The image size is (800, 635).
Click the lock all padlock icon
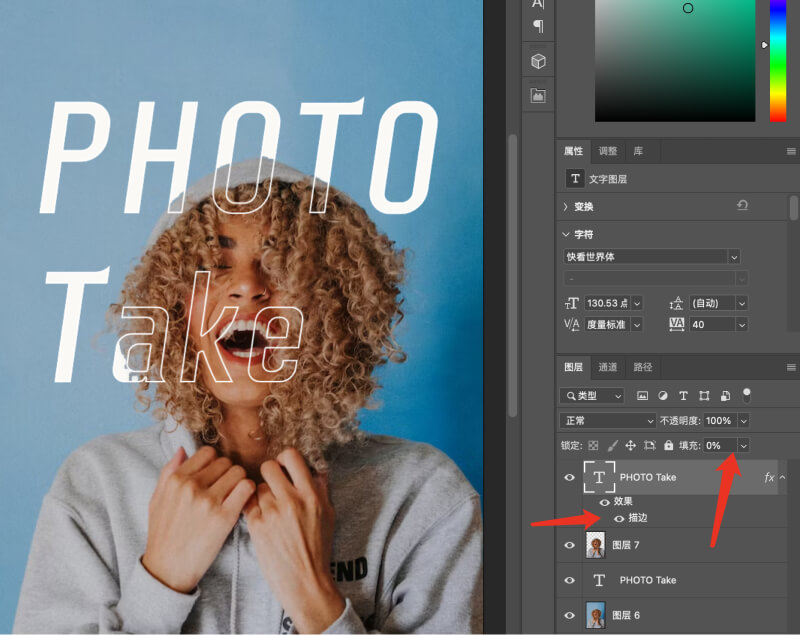(x=668, y=445)
